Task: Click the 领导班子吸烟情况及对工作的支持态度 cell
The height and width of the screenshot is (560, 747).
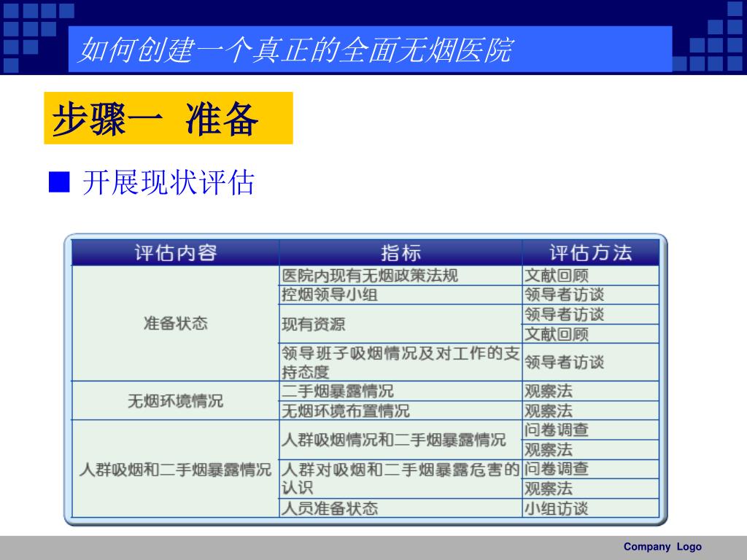Action: click(x=400, y=362)
